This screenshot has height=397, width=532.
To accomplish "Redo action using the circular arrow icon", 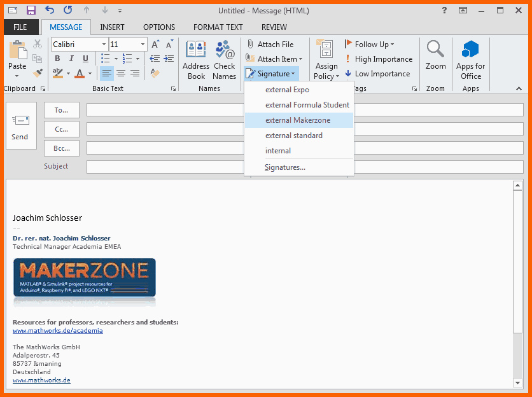I will click(x=68, y=10).
